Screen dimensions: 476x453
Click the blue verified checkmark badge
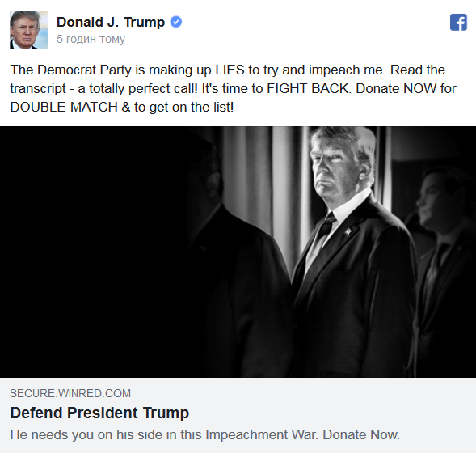point(175,22)
